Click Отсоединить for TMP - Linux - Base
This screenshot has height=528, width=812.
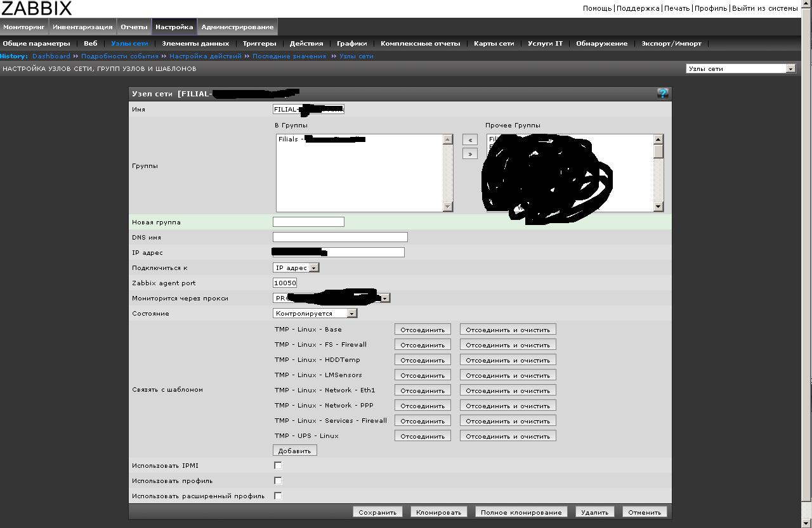(x=422, y=330)
